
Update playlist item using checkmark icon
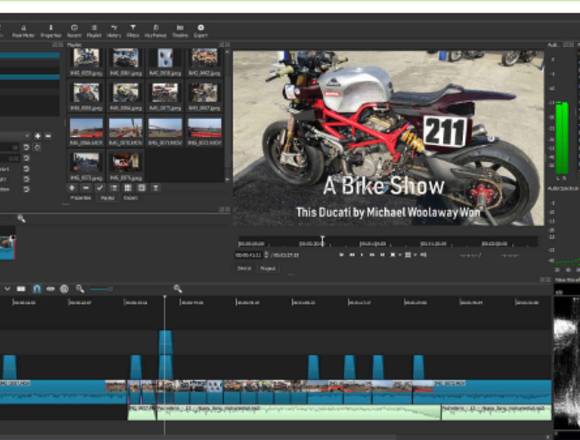coord(100,188)
